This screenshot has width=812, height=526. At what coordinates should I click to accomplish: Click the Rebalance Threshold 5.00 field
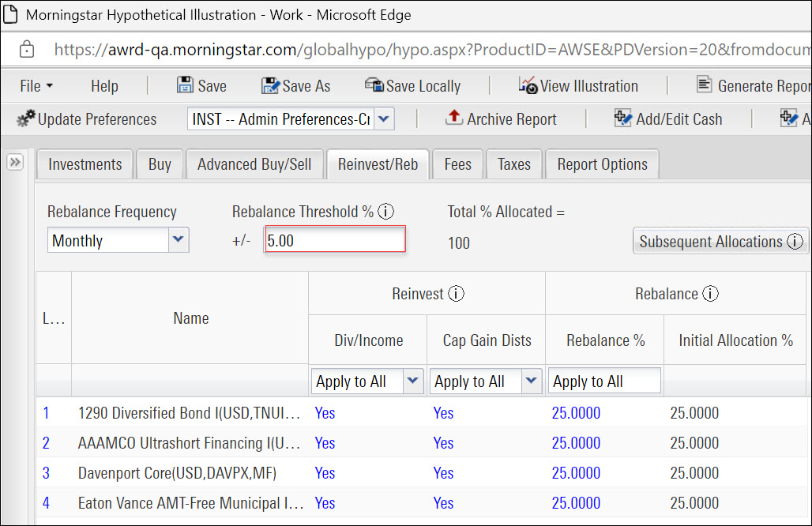coord(335,240)
